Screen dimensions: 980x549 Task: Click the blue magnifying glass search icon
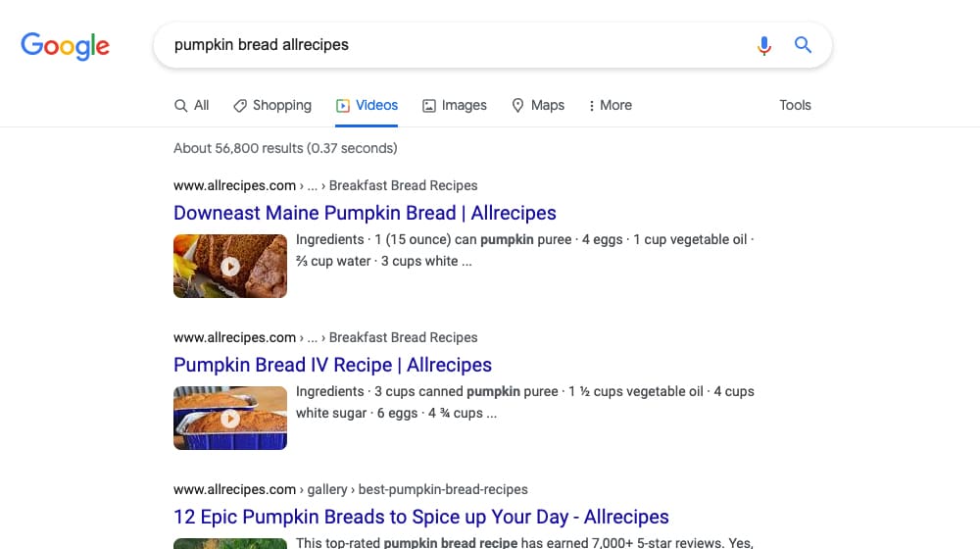pyautogui.click(x=803, y=45)
